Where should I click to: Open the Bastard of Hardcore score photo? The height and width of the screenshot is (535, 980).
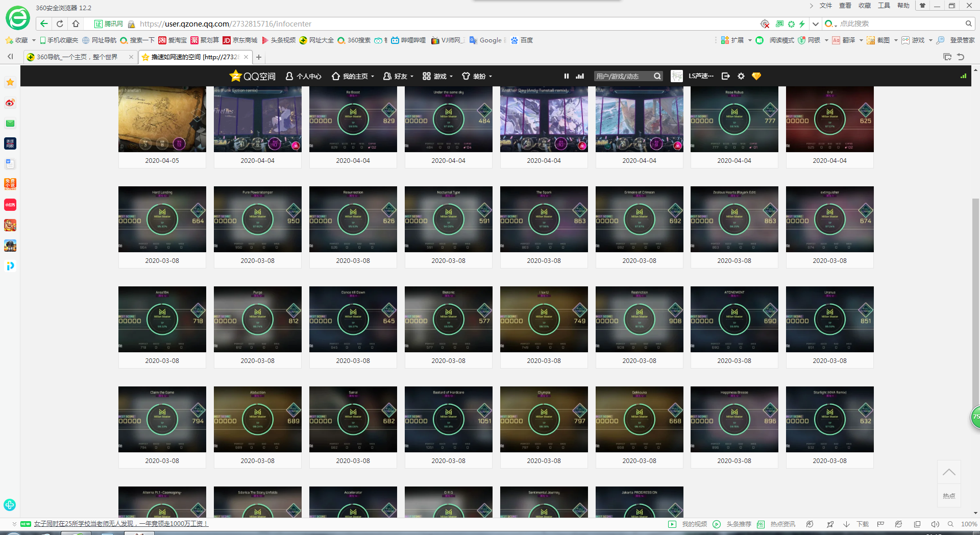point(449,419)
